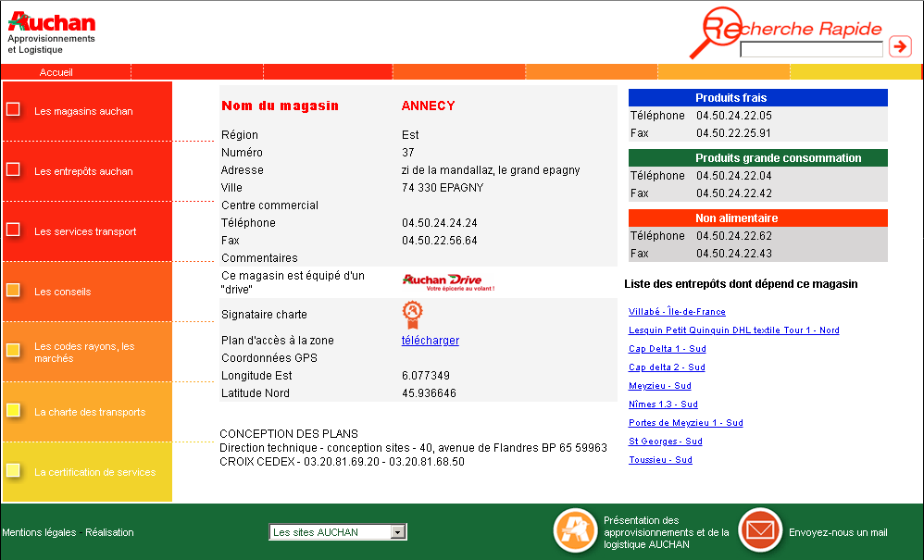924x560 pixels.
Task: Click the square beside Les codes rayons
Action: (x=13, y=351)
